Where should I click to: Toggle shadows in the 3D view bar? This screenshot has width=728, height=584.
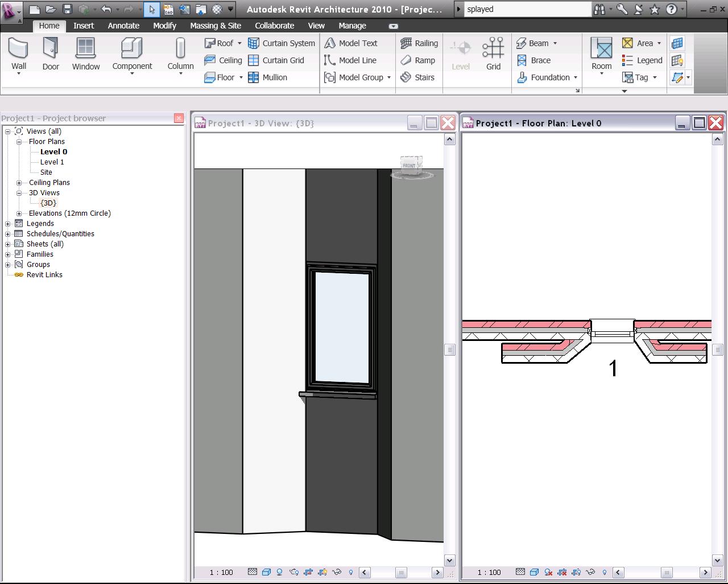279,572
